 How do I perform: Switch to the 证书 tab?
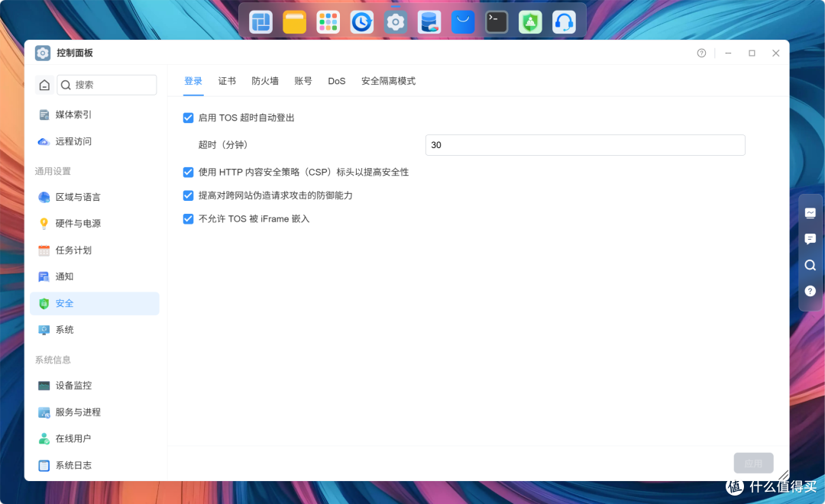228,81
